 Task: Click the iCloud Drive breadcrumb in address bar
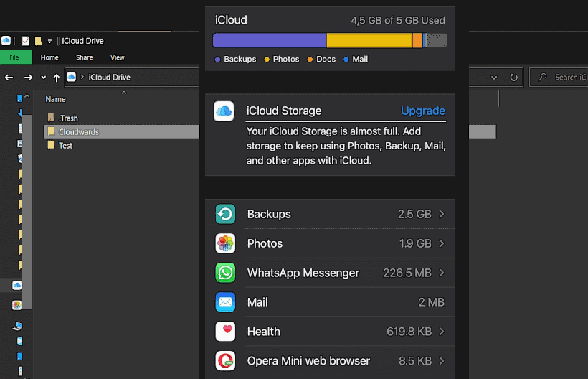(x=110, y=78)
